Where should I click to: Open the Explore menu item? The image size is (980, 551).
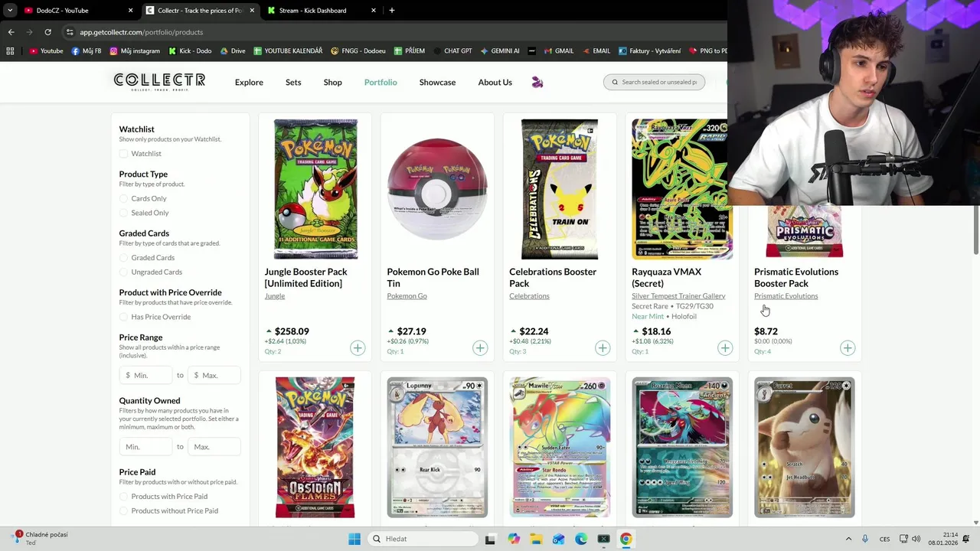coord(249,83)
